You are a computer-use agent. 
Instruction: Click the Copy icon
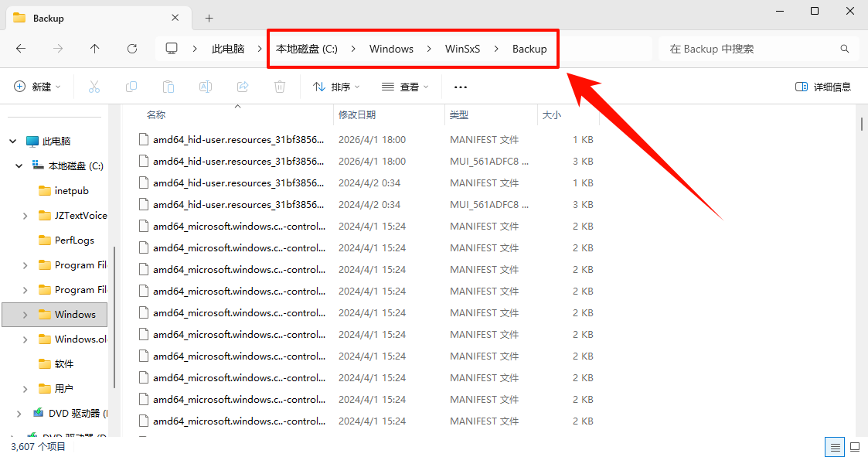(x=131, y=87)
